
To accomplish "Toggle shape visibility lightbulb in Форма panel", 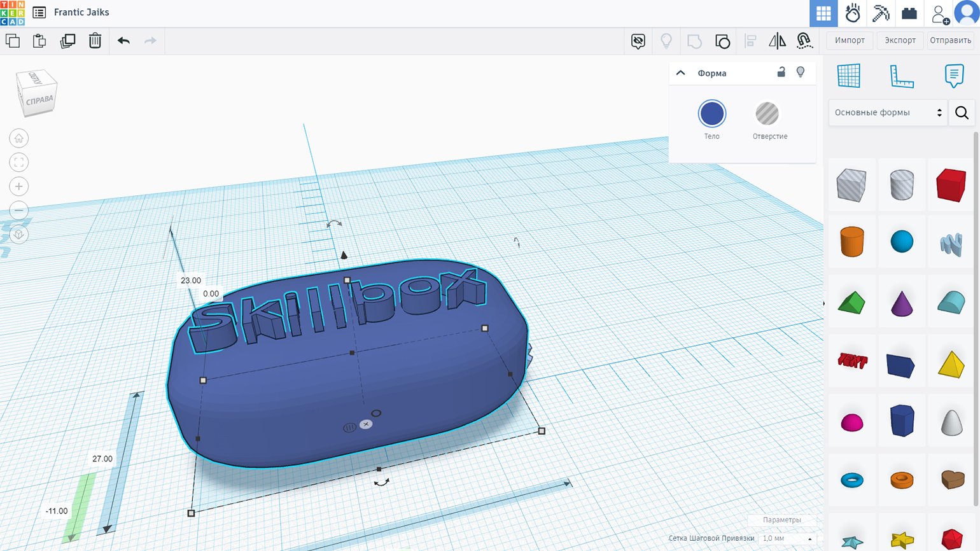I will [x=801, y=73].
